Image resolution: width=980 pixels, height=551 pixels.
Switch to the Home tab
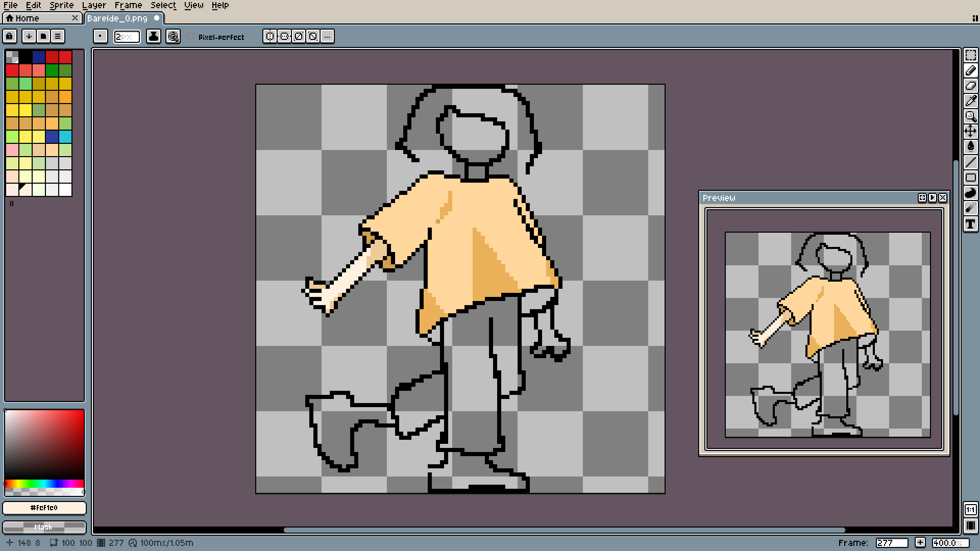click(28, 18)
